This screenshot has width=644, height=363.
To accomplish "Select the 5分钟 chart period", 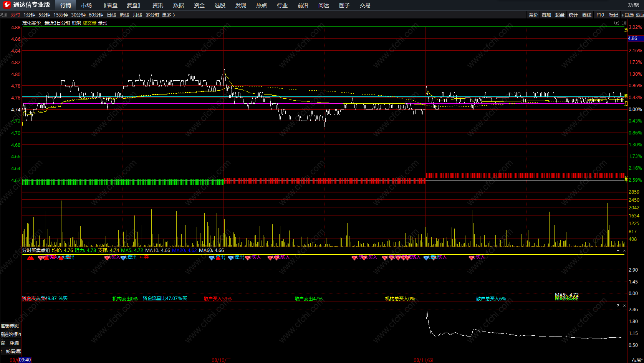I will 44,15.
